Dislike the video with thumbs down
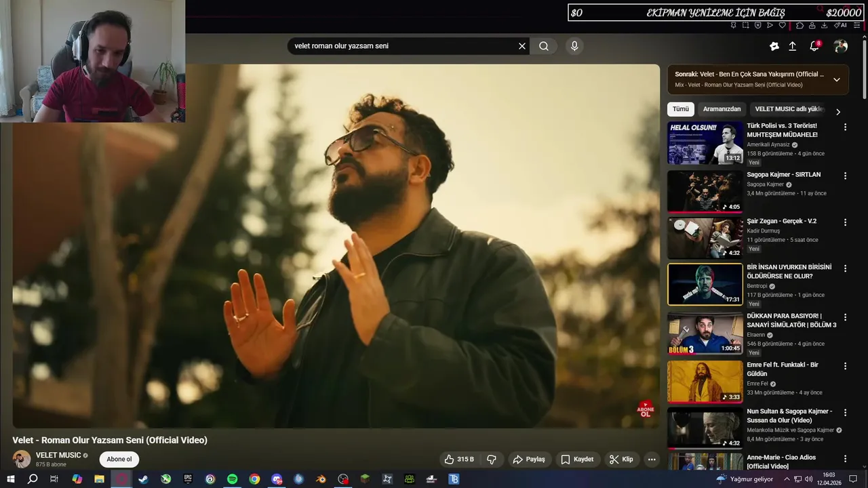Screen dimensions: 868x488 pos(492,459)
